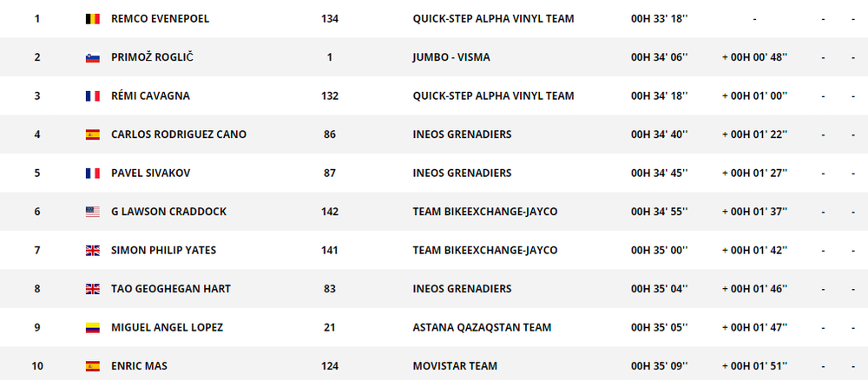
Task: Open rider Remco Evenepoel's profile
Action: [160, 19]
